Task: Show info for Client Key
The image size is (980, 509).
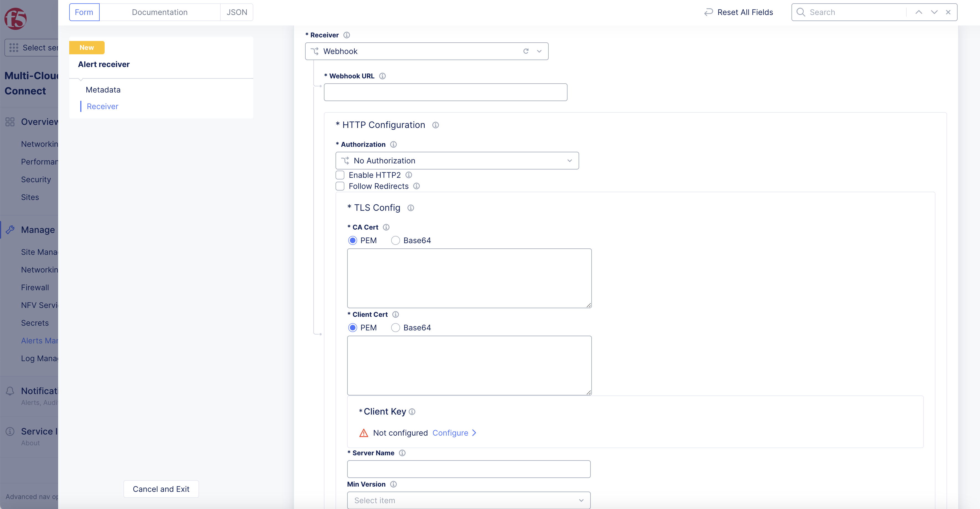Action: pos(412,412)
